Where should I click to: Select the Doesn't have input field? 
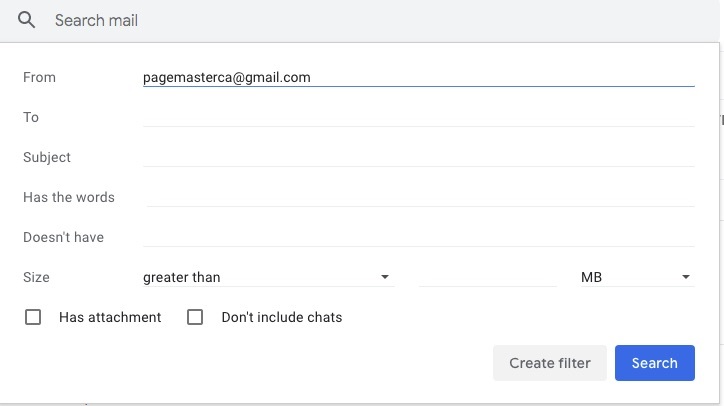coord(418,237)
